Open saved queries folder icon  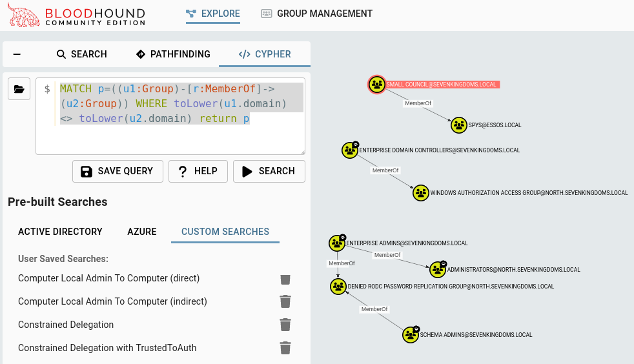point(19,89)
